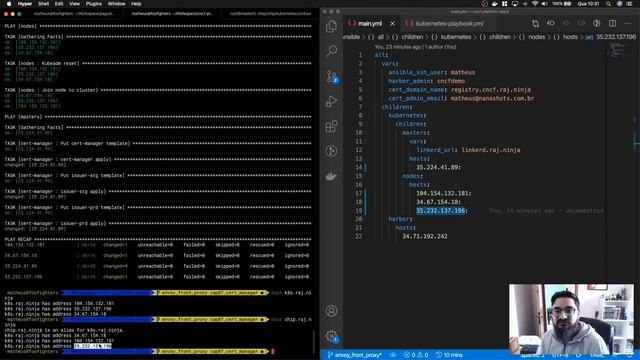Click the open changes icon in editor toolbar

pyautogui.click(x=535, y=24)
